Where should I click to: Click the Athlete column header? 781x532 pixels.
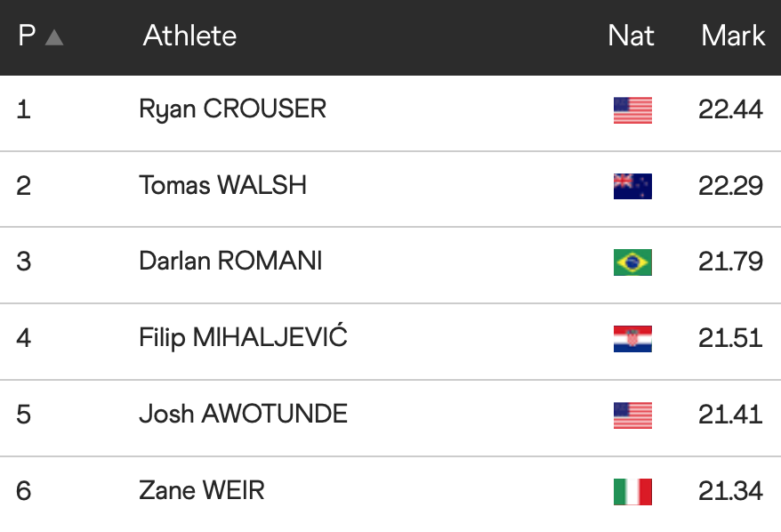(189, 36)
